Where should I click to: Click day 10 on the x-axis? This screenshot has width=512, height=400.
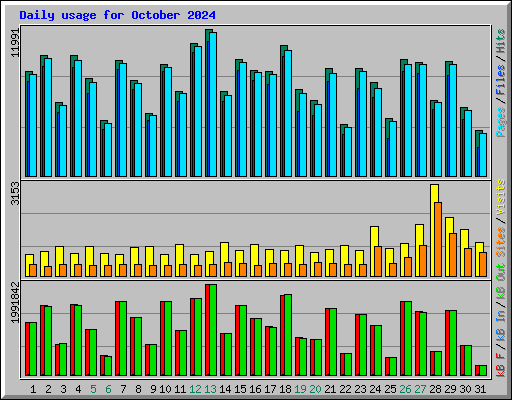(165, 389)
